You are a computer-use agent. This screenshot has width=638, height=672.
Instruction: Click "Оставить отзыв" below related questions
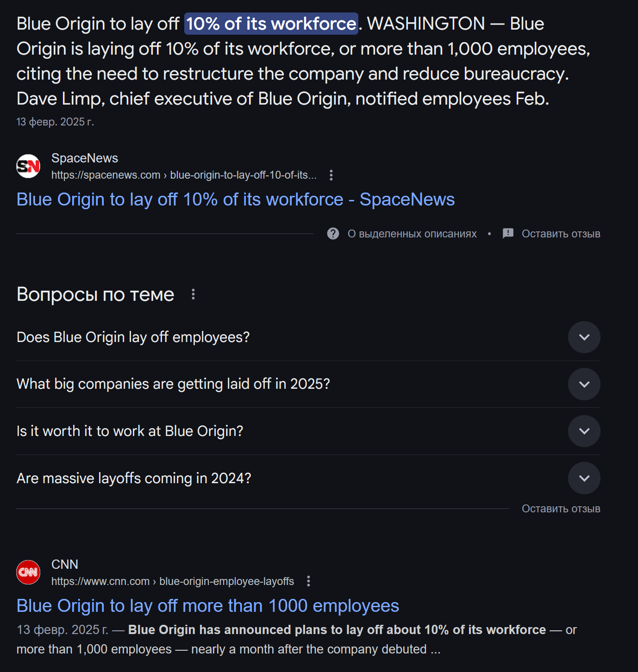tap(561, 509)
